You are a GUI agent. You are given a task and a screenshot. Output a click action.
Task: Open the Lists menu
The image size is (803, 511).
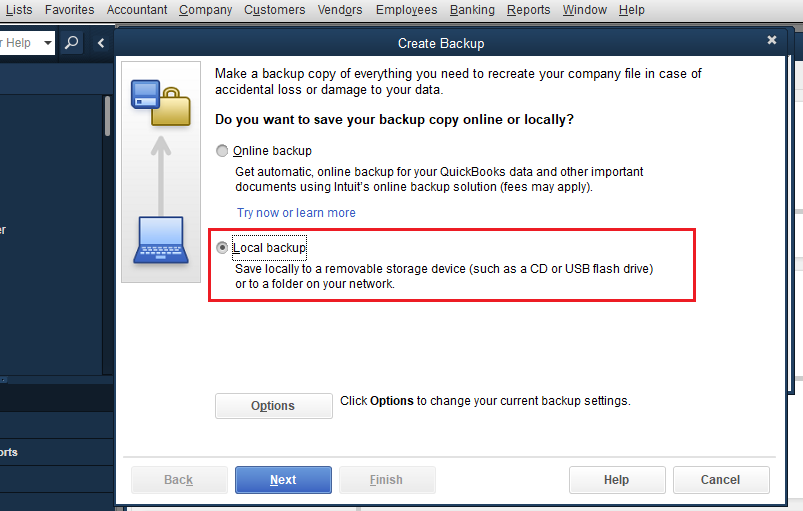pyautogui.click(x=19, y=10)
